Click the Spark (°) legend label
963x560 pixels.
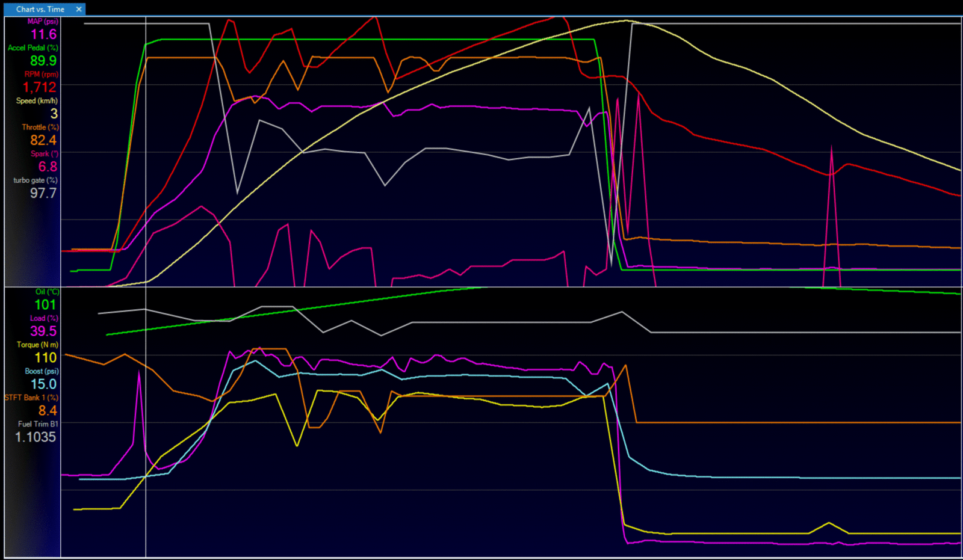(x=45, y=153)
